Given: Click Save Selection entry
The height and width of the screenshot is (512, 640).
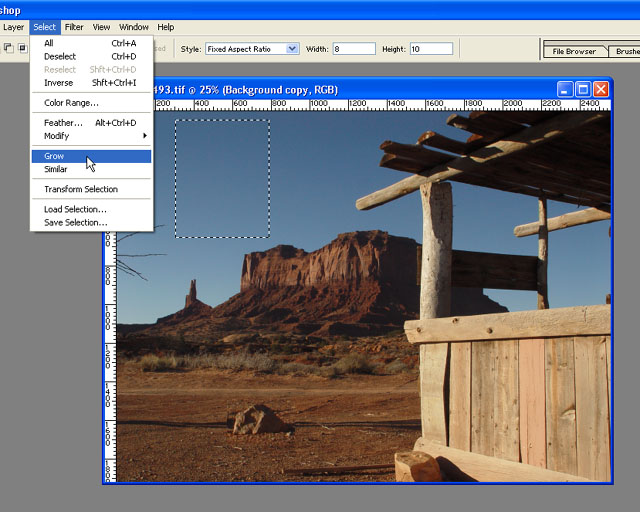Looking at the screenshot, I should 91,223.
